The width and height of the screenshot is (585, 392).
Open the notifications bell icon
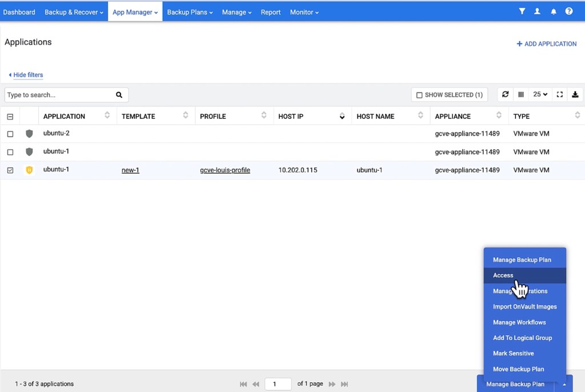tap(553, 11)
